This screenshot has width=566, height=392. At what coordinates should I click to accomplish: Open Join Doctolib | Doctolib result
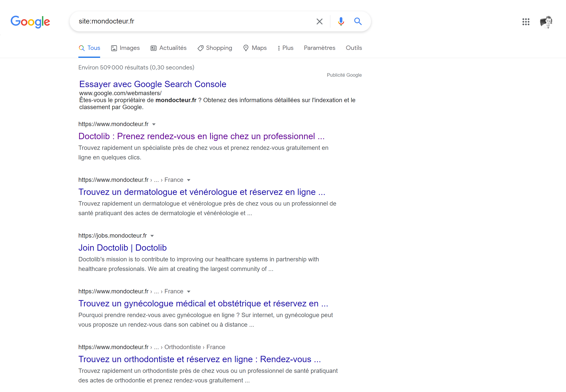[123, 248]
